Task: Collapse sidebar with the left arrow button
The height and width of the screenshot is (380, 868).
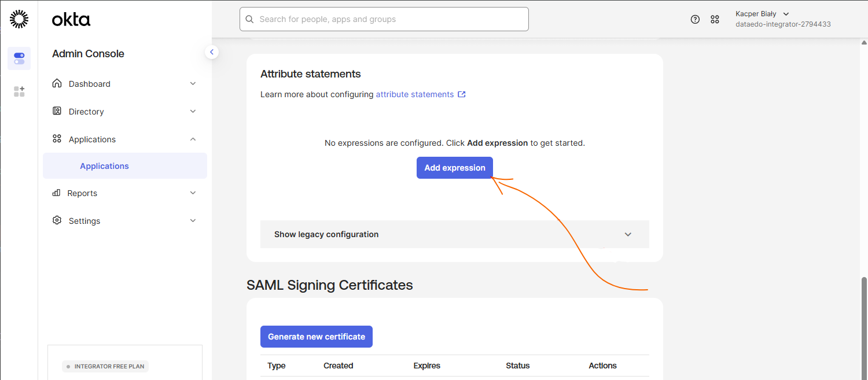Action: [212, 52]
